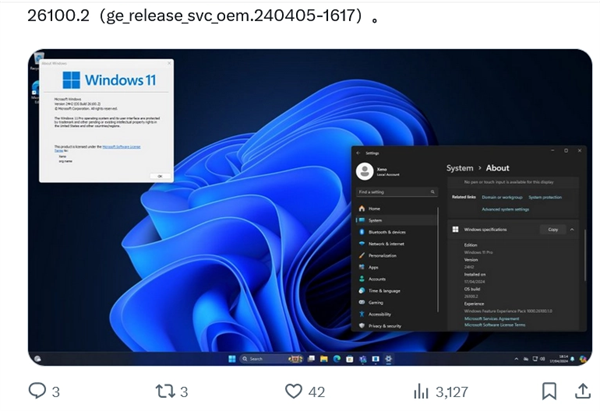This screenshot has height=411, width=600.
Task: Click the Settings back arrow
Action: click(359, 153)
